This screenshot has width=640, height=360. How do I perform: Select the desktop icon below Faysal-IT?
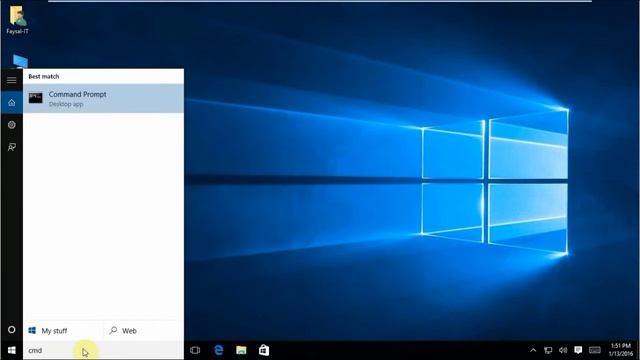point(20,61)
